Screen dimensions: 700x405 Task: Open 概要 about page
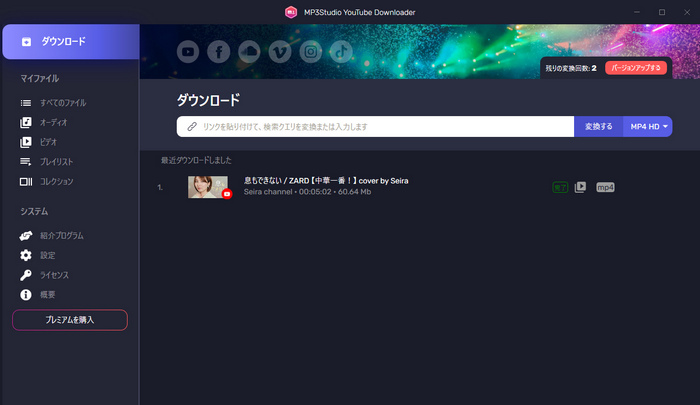[48, 294]
